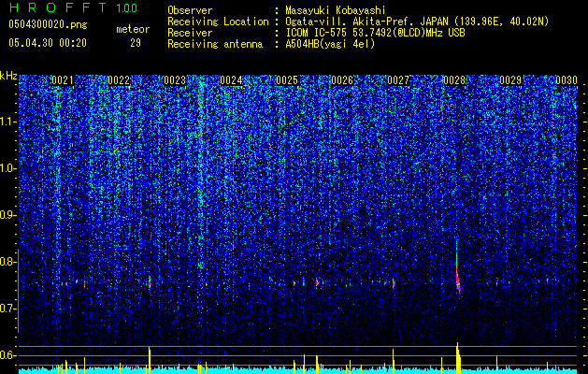Click time marker 0030
Screen dimensions: 588x374
[566, 80]
